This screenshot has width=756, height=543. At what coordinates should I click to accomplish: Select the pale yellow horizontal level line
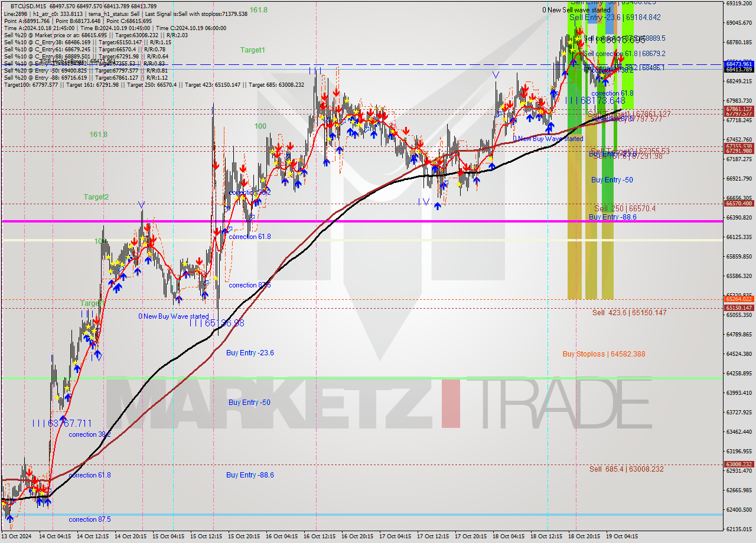(361, 240)
